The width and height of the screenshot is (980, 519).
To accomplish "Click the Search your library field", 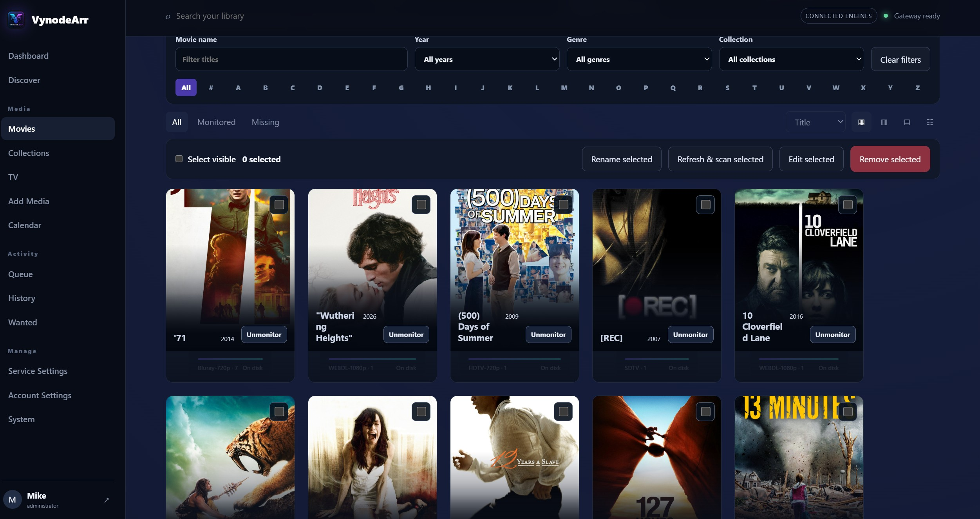I will [210, 16].
